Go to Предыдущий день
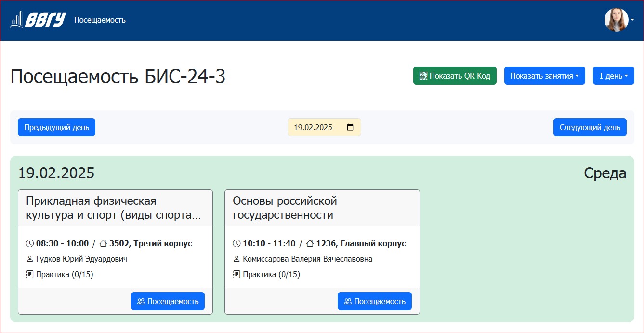The width and height of the screenshot is (644, 333). pyautogui.click(x=56, y=127)
